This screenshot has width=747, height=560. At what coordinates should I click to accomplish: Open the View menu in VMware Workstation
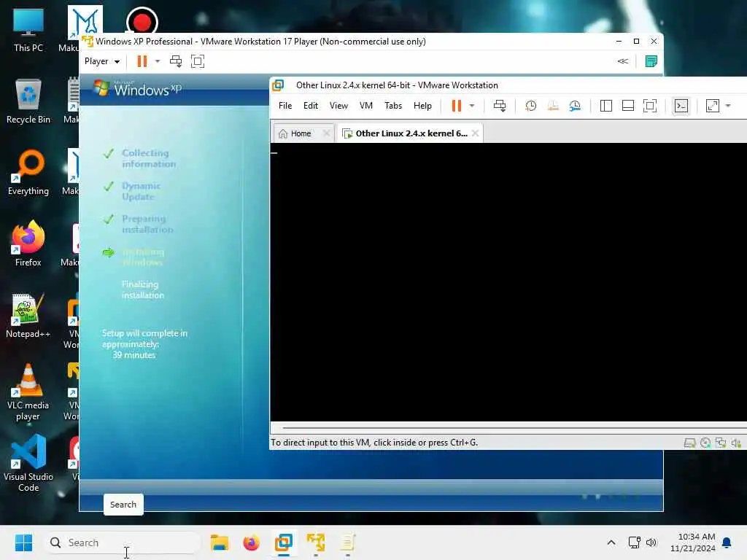click(338, 106)
